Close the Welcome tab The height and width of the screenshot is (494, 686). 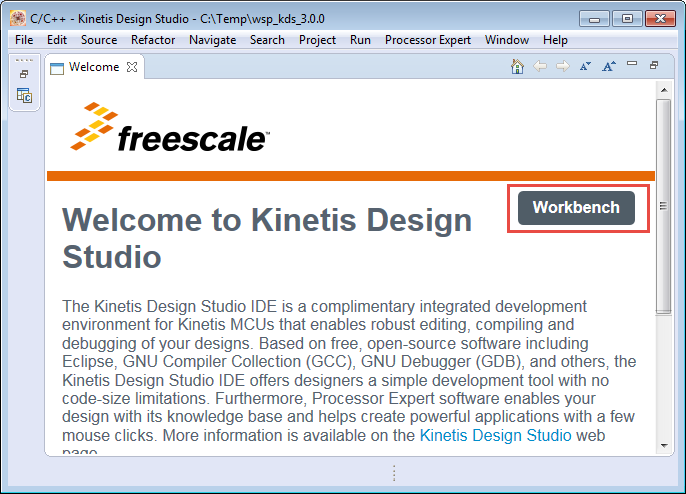[132, 68]
